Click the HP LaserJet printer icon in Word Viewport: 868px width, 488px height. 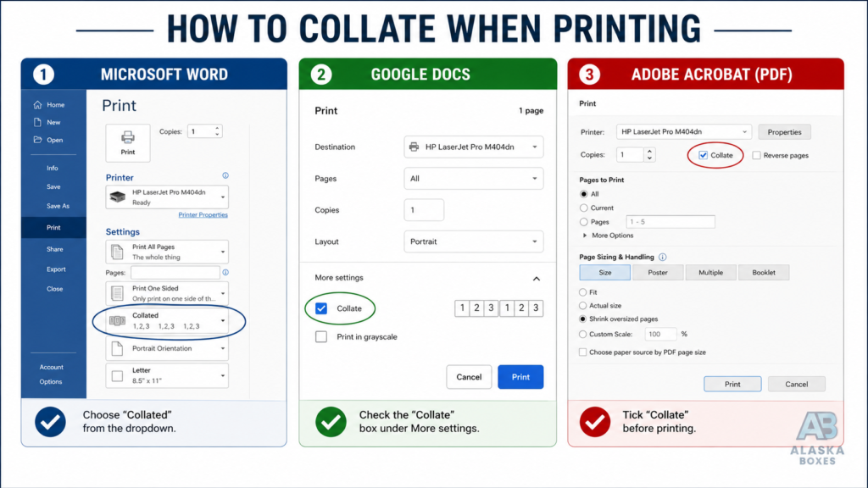point(117,197)
